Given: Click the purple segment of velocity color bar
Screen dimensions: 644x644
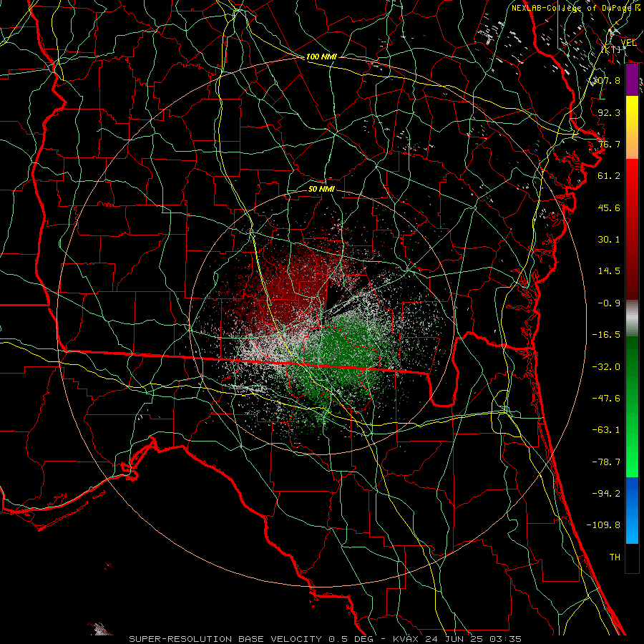Looking at the screenshot, I should [632, 80].
